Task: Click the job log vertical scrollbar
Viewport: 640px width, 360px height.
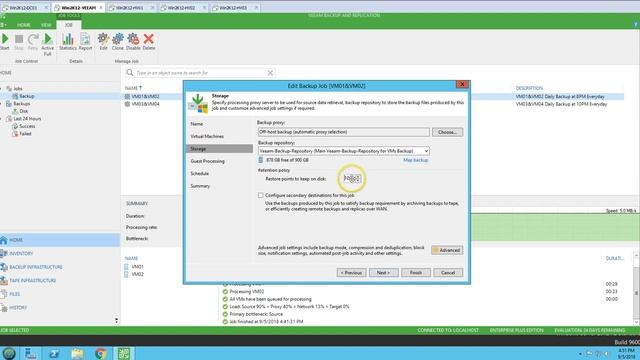Action: point(636,288)
